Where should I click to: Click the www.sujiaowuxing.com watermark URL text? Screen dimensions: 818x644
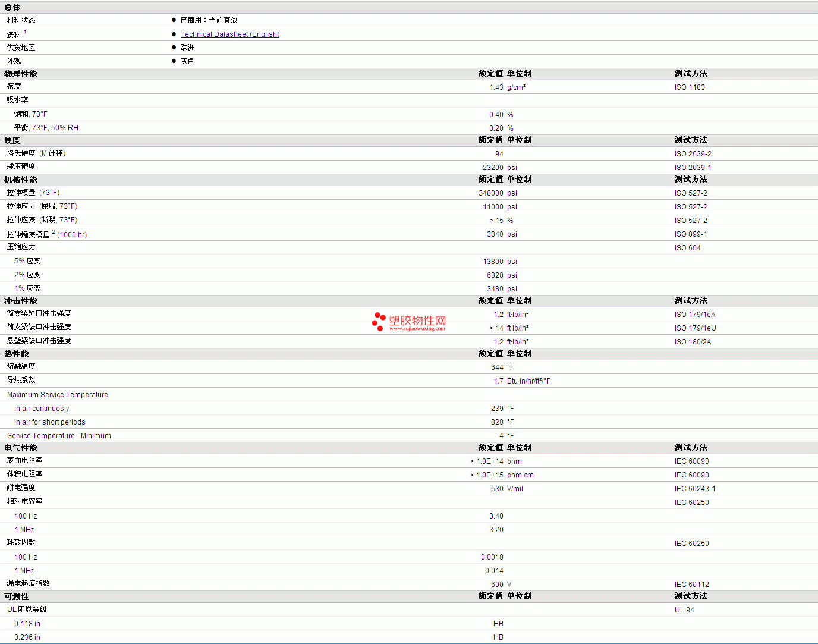[x=417, y=328]
